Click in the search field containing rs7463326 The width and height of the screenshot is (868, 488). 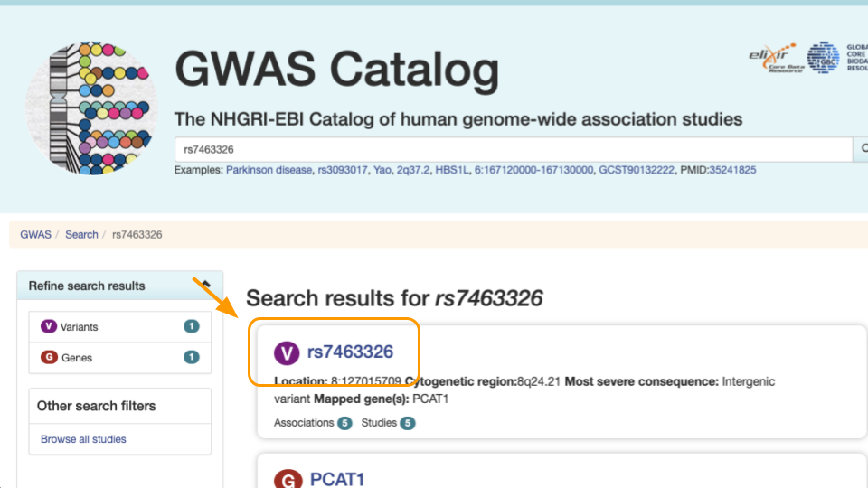pyautogui.click(x=514, y=149)
